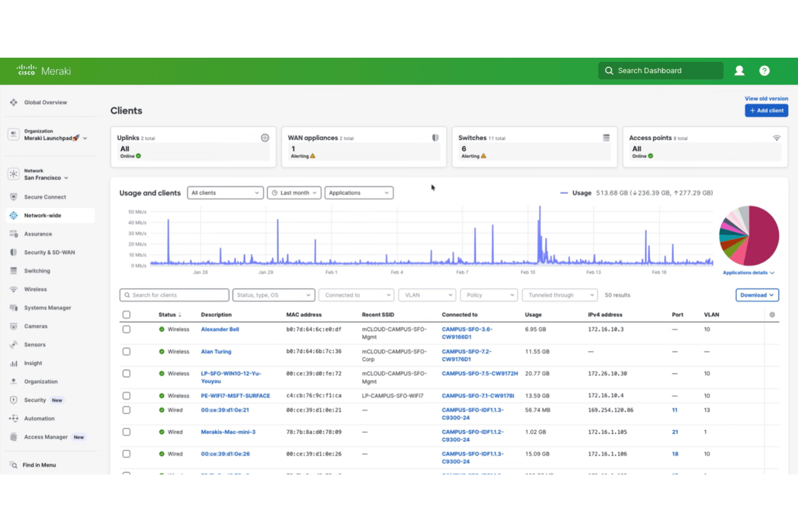Check the box for PE-WIFI7-MSFT-SURFACE row
Screen dimensions: 798x532
click(x=126, y=396)
